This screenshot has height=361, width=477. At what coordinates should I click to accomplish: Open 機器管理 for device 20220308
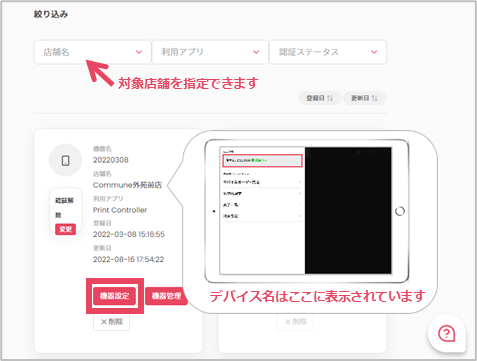[x=166, y=296]
